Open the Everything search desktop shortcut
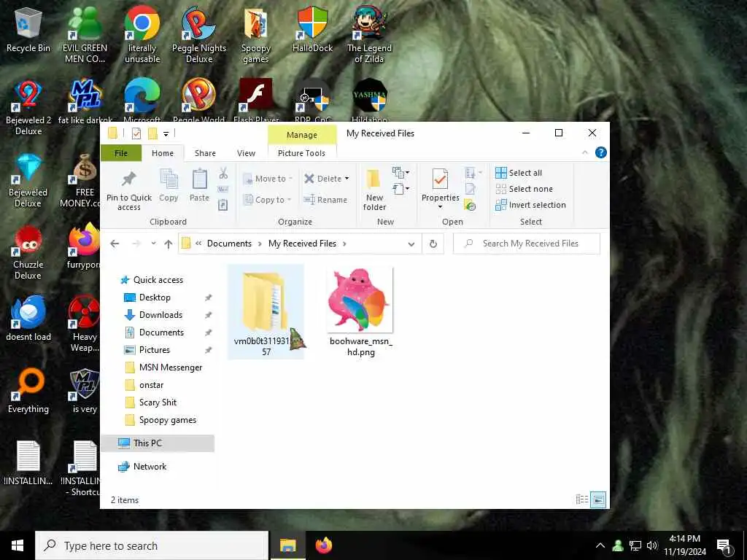 tap(28, 391)
